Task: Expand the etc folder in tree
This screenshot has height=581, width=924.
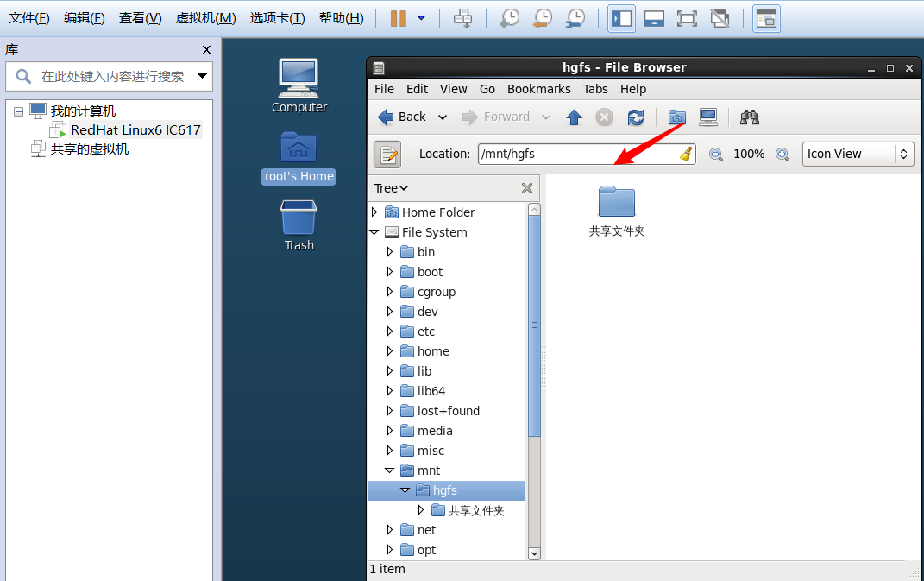Action: pos(390,332)
